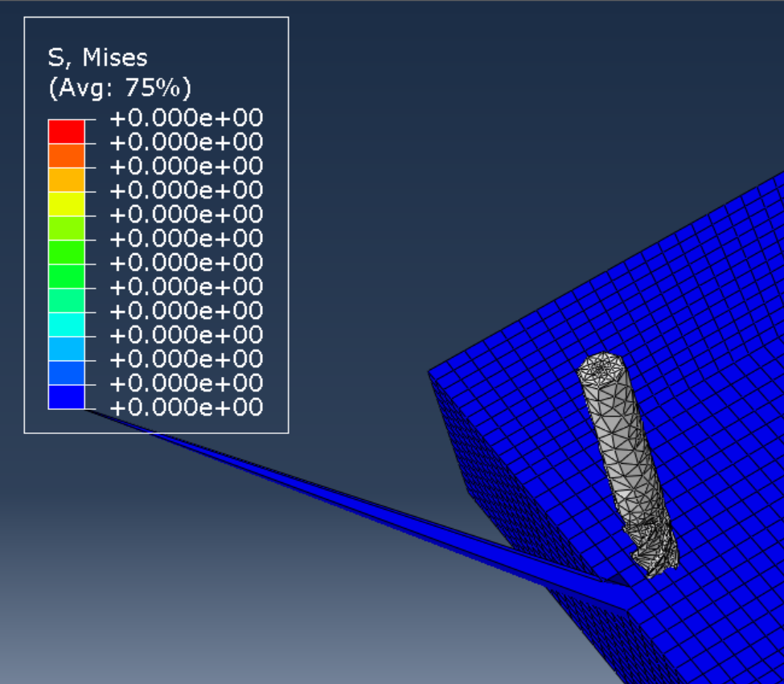Pick the orange-red legend color band

67,155
